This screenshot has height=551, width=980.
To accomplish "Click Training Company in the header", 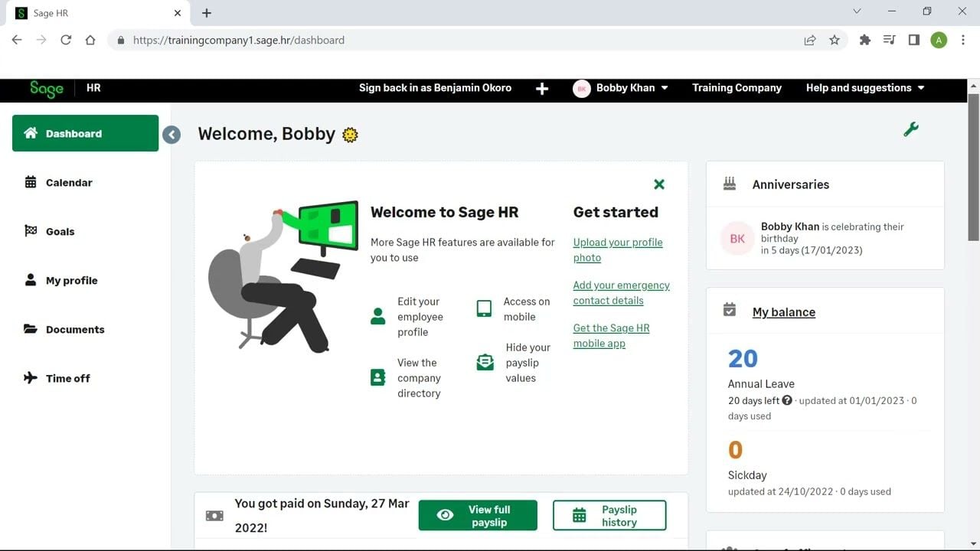I will click(737, 88).
